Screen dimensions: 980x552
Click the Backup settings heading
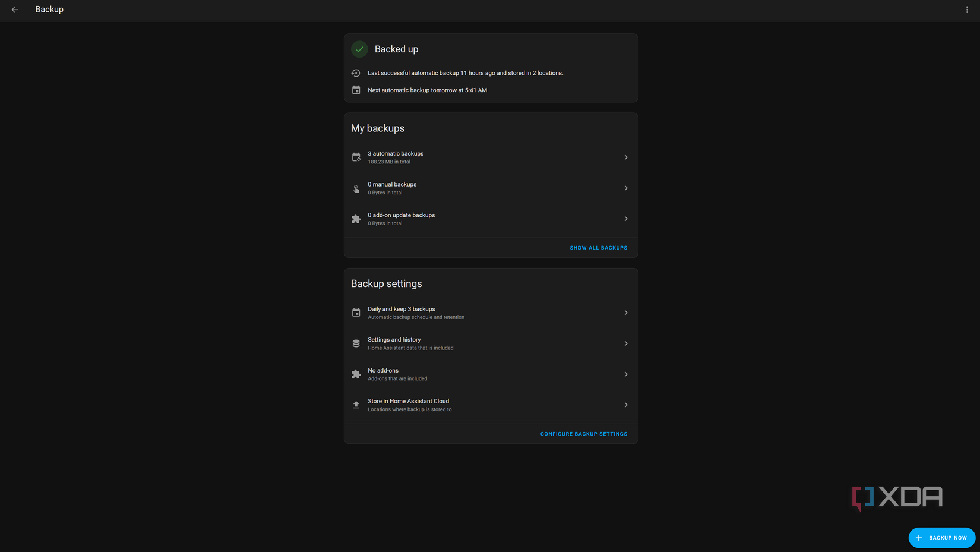(x=386, y=283)
